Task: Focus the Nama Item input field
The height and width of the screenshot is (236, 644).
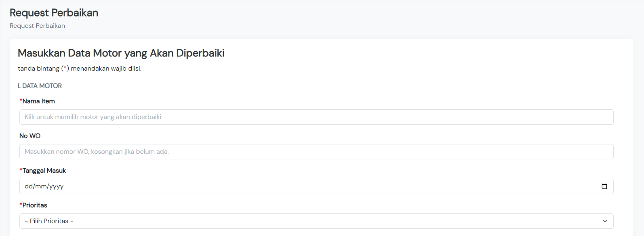Action: (x=316, y=117)
